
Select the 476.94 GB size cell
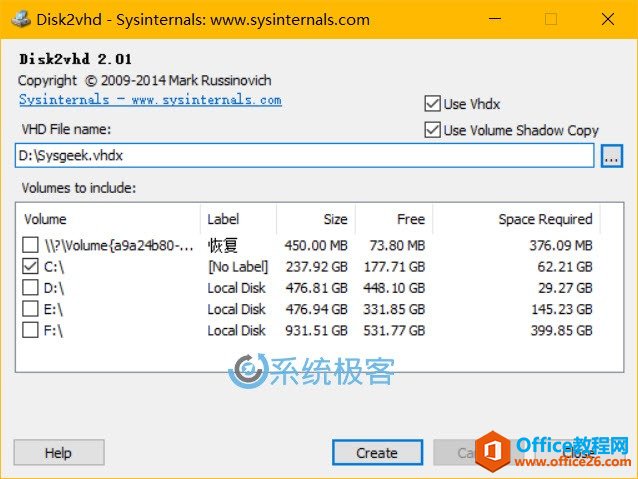click(x=317, y=309)
